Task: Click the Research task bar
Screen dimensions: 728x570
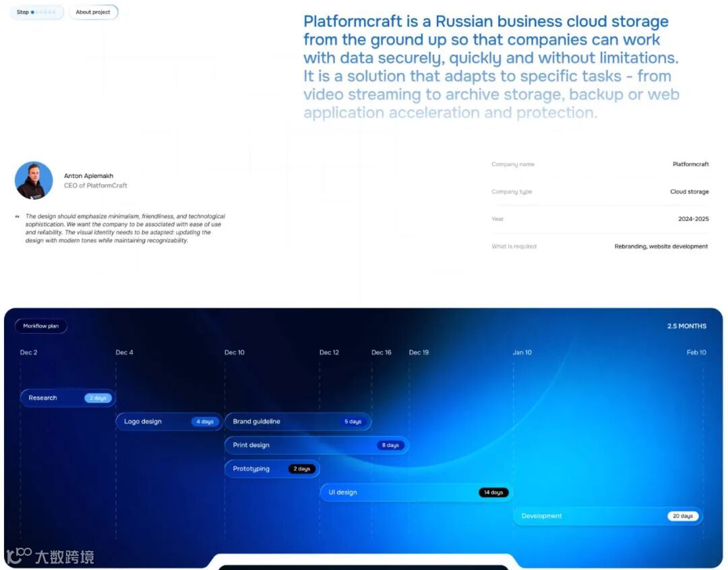Action: (x=68, y=398)
